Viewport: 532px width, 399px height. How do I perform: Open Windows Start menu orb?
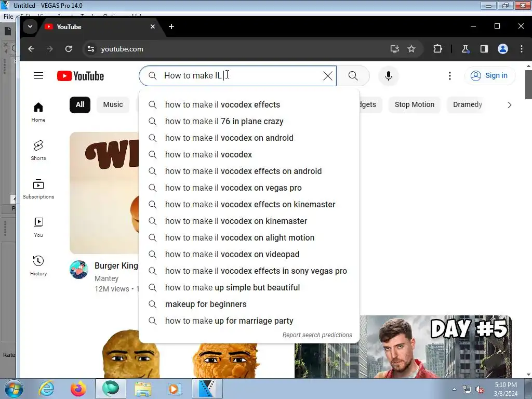[x=14, y=389]
